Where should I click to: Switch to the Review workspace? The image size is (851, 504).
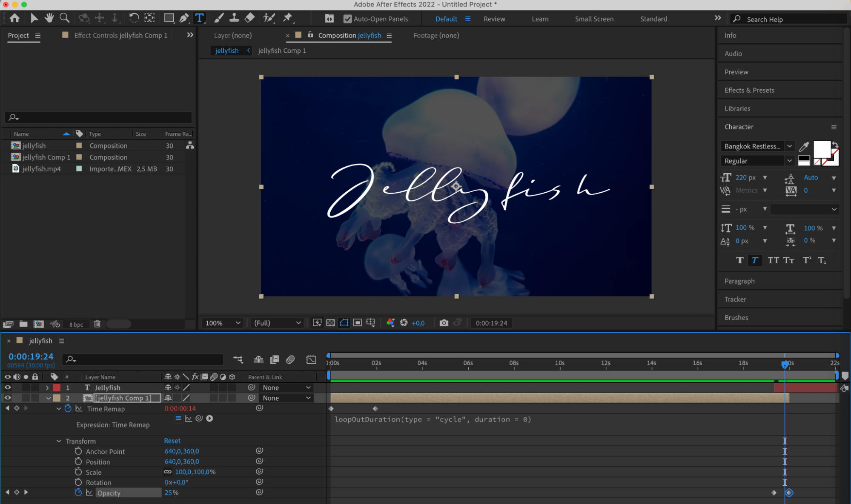pos(494,19)
